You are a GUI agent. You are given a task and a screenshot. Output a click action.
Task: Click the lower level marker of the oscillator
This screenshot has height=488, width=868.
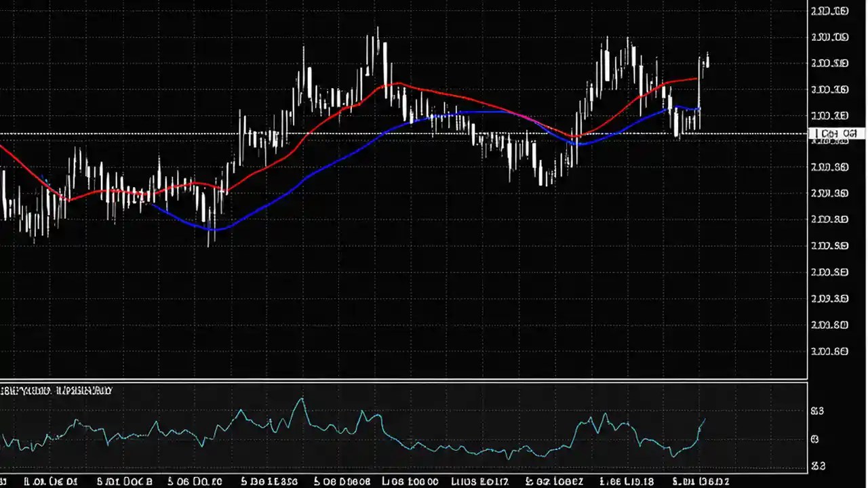pos(818,466)
